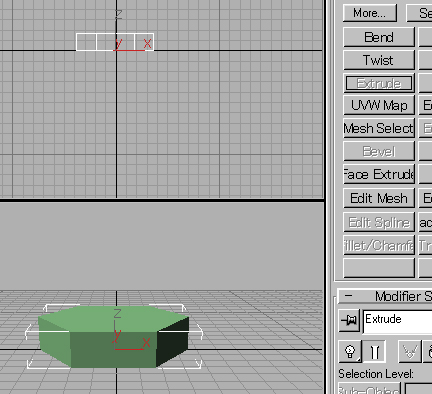Image resolution: width=432 pixels, height=394 pixels.
Task: Open the modifier stack list showing Extrude
Action: point(397,321)
